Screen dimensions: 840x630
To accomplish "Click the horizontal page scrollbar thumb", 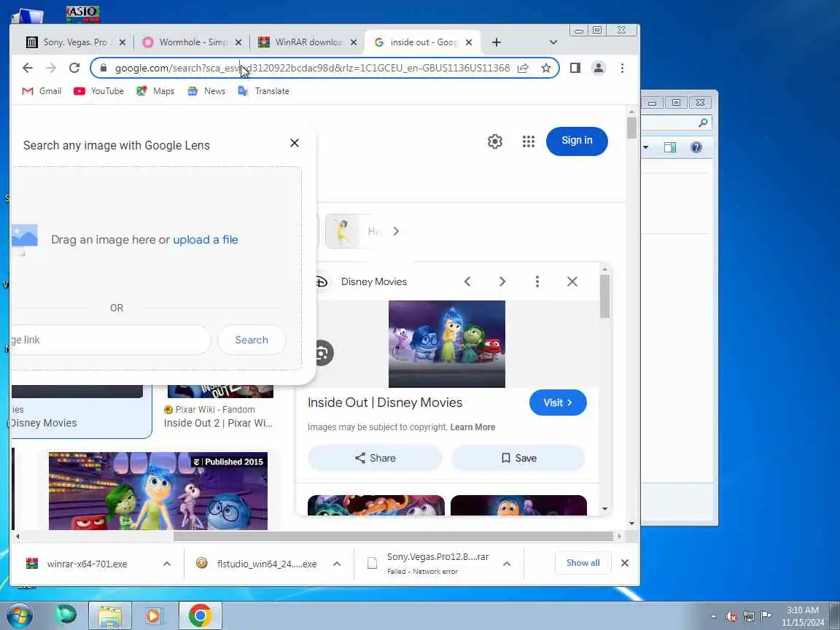I will (393, 536).
